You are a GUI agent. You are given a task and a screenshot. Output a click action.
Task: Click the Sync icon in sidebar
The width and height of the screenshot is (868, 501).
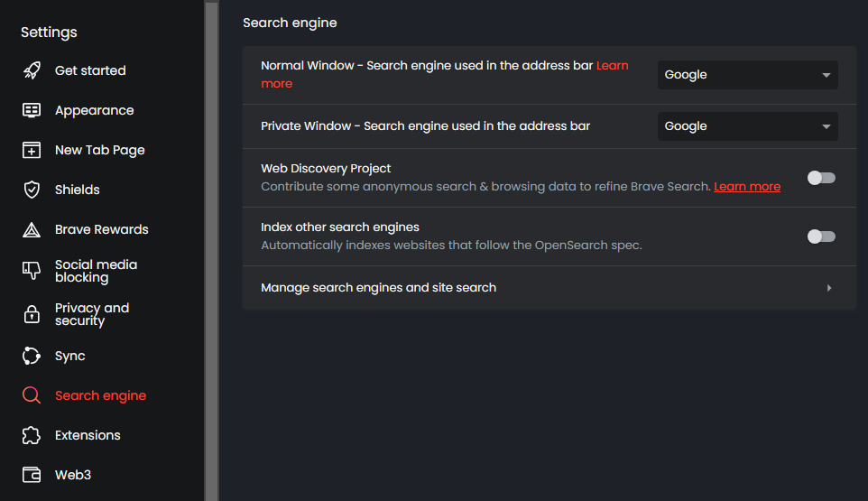click(32, 356)
